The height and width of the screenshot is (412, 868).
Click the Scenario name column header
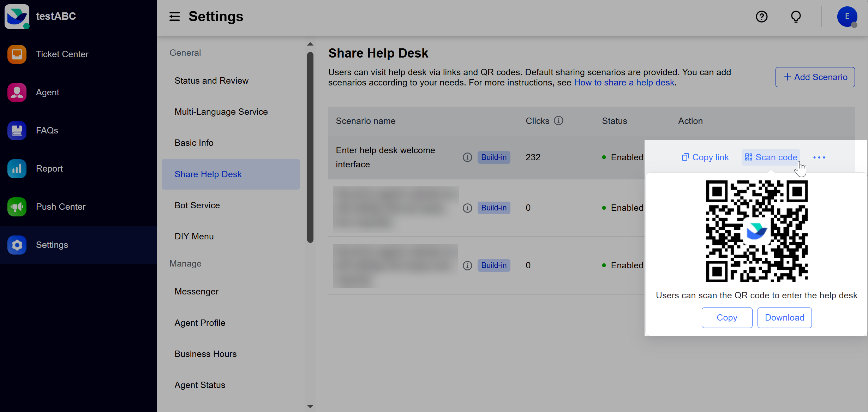366,121
